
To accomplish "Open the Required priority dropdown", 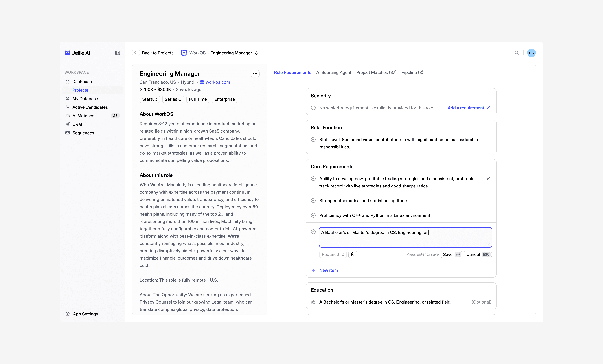I will click(333, 254).
